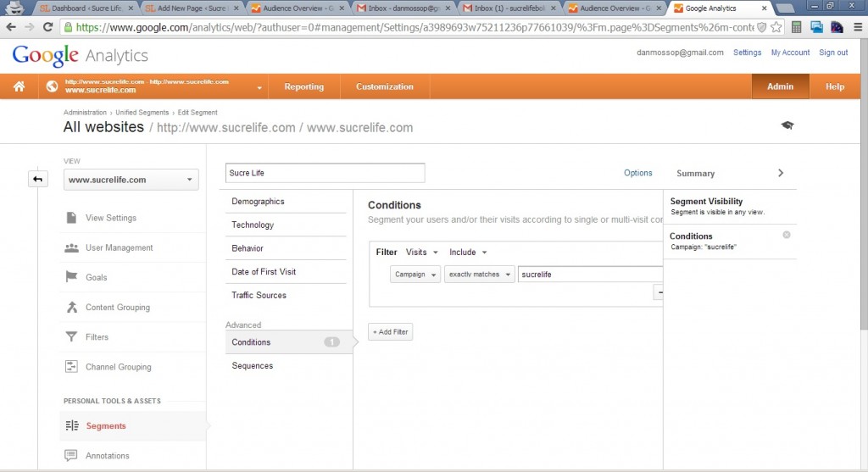Reload the page
The height and width of the screenshot is (472, 868).
pos(48,27)
